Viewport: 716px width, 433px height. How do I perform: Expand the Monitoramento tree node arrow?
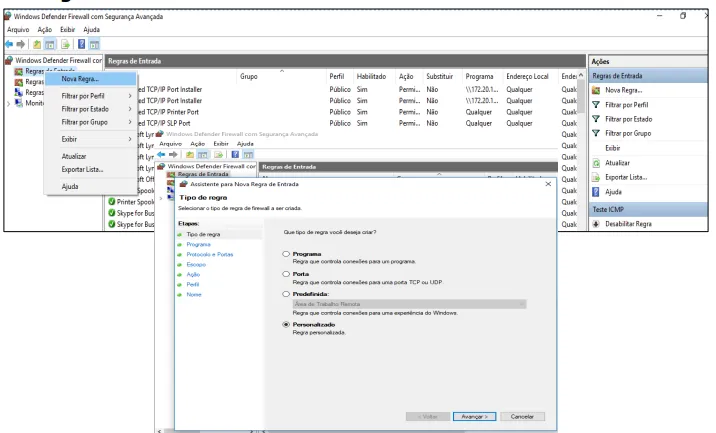pos(8,103)
